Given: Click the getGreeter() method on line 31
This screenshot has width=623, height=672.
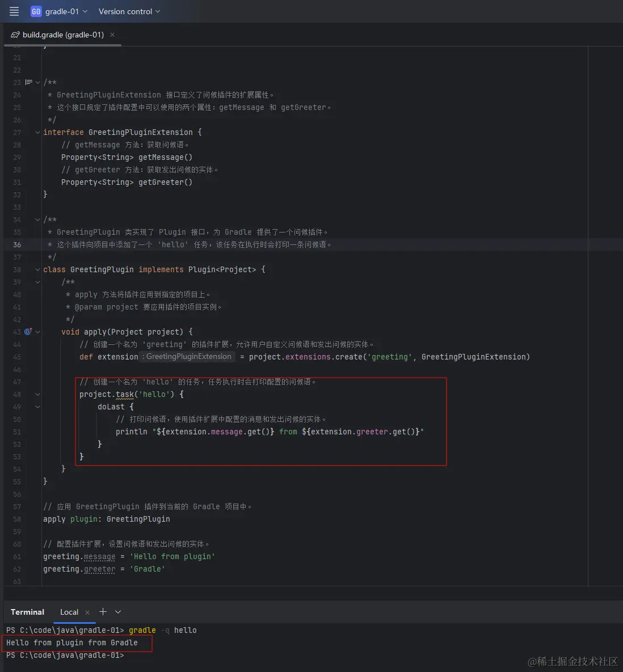Looking at the screenshot, I should (x=165, y=182).
